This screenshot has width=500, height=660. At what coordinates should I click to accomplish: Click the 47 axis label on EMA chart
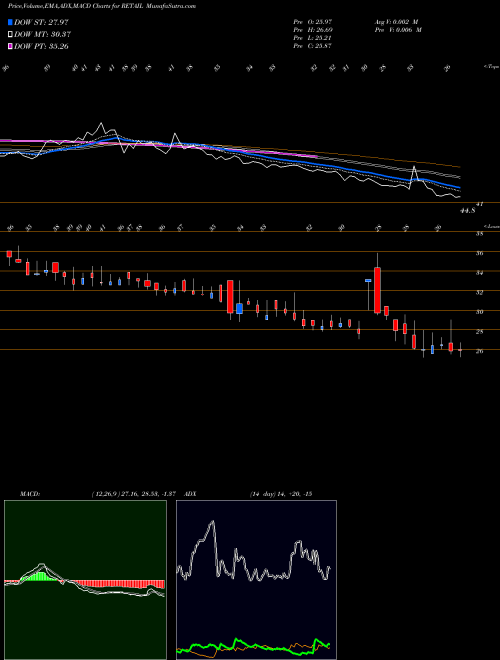[x=480, y=204]
